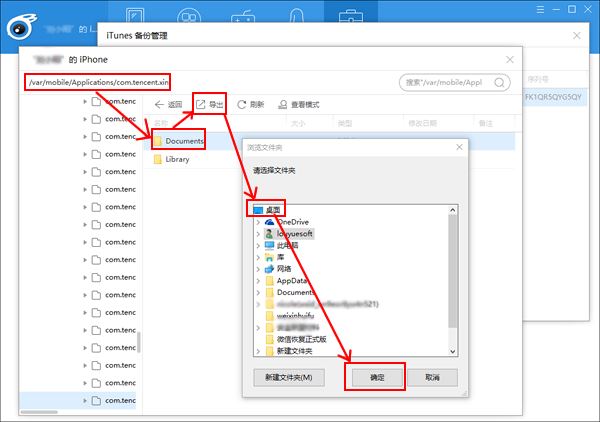Click the blue eye app logo
This screenshot has height=422, width=600.
[x=21, y=26]
